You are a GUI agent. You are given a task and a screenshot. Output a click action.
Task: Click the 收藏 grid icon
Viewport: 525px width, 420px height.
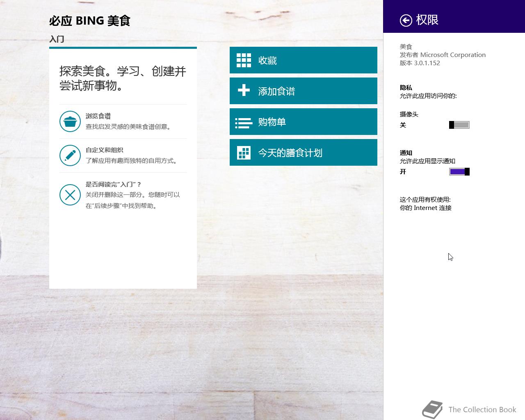[244, 60]
